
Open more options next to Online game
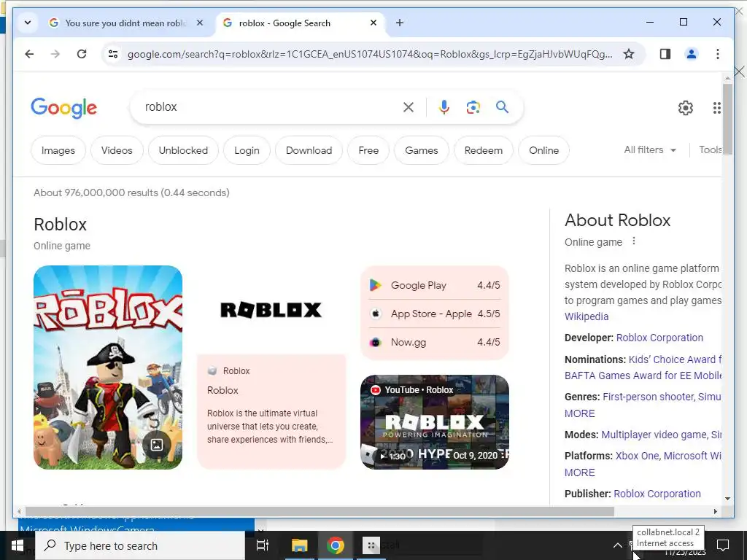(x=634, y=241)
